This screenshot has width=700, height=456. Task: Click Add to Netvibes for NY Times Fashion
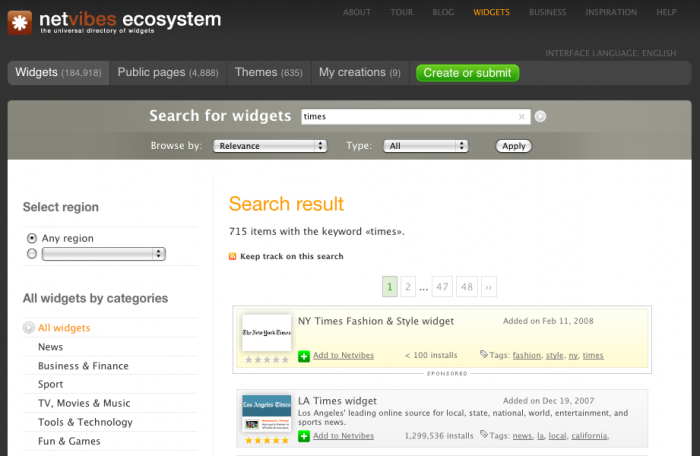tap(343, 356)
